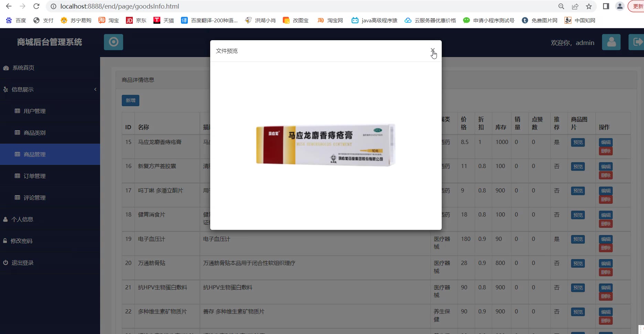
Task: Edit product 吗丁啉 多潘立酮片
Action: click(606, 191)
